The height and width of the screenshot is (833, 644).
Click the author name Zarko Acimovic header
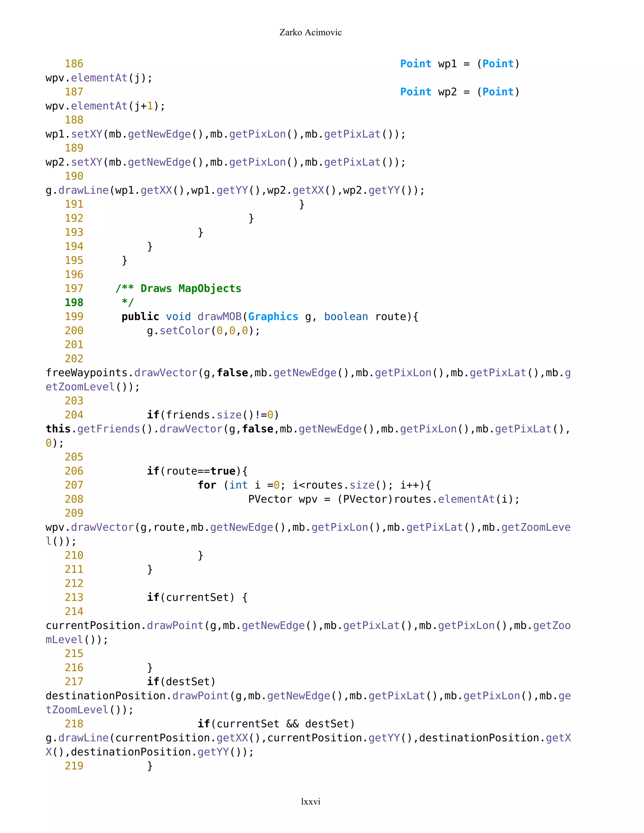310,32
